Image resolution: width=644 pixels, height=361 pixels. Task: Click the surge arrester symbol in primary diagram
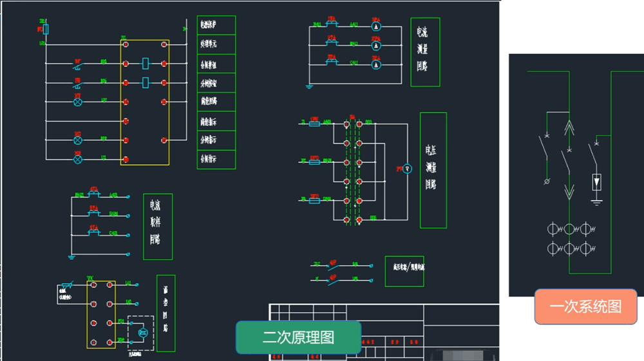tap(596, 182)
